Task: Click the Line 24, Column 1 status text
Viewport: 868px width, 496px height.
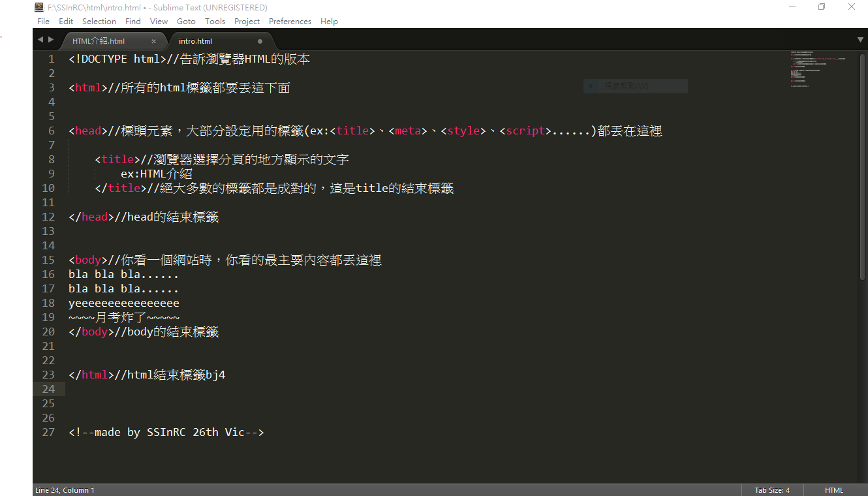Action: [x=65, y=490]
